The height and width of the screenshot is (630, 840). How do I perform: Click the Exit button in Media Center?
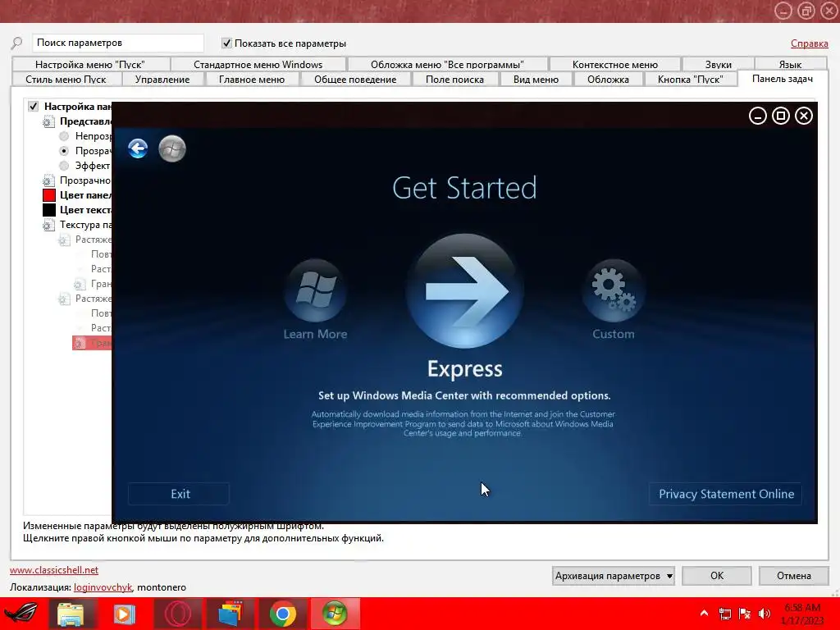pyautogui.click(x=178, y=494)
